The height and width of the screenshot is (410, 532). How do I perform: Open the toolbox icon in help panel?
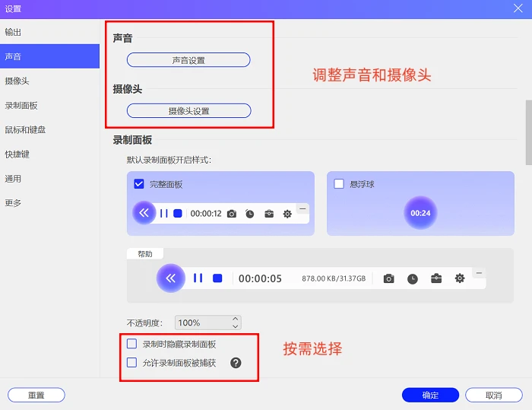pos(436,278)
